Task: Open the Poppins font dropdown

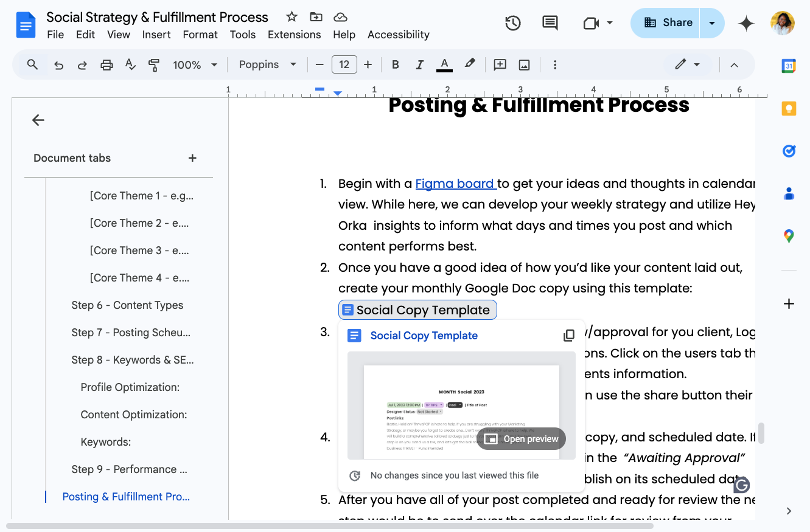Action: 267,64
